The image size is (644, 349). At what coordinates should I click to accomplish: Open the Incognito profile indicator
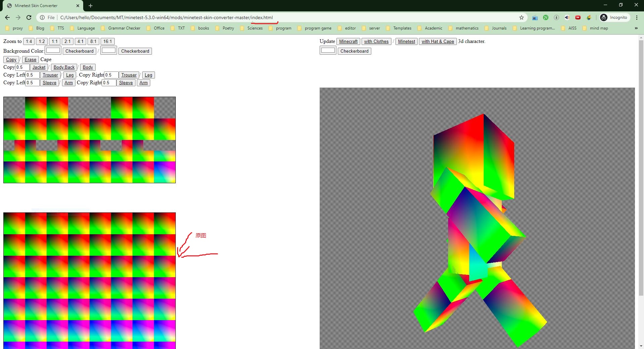pos(614,17)
